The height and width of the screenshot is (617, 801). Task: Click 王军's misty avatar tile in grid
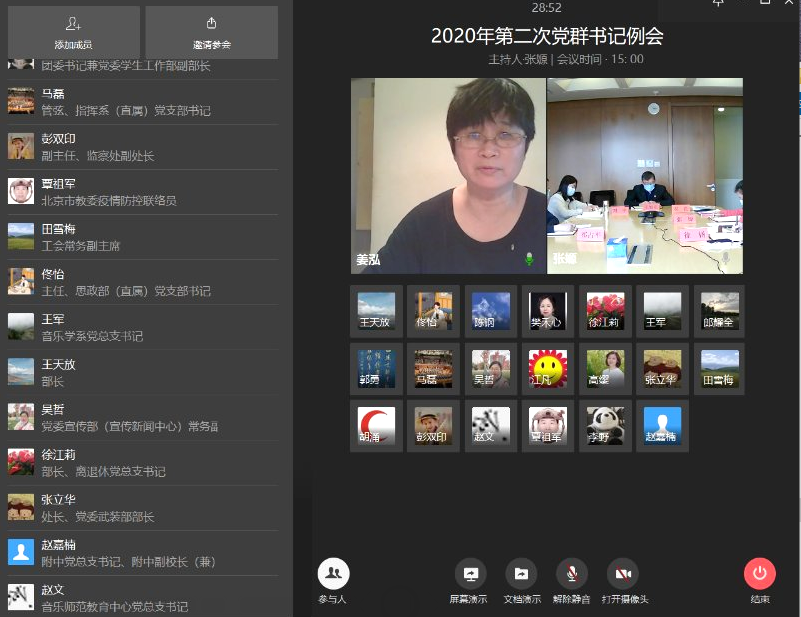662,311
